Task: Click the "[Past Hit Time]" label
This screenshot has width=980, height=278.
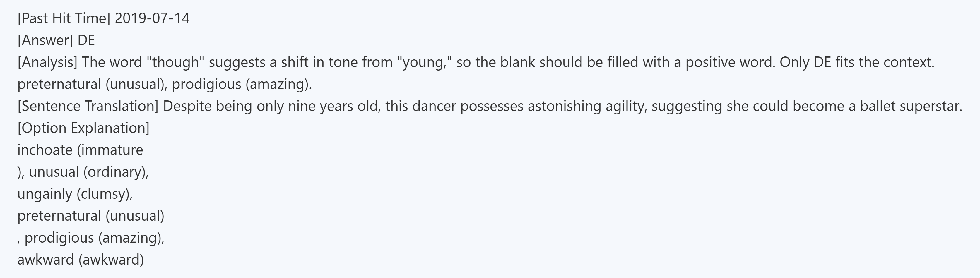Action: tap(64, 18)
